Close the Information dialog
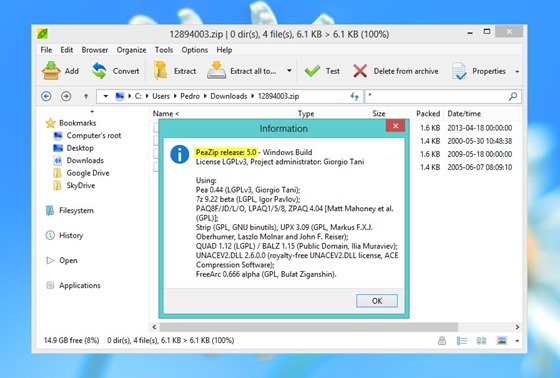Viewport: 560px width, 378px height. (x=395, y=126)
